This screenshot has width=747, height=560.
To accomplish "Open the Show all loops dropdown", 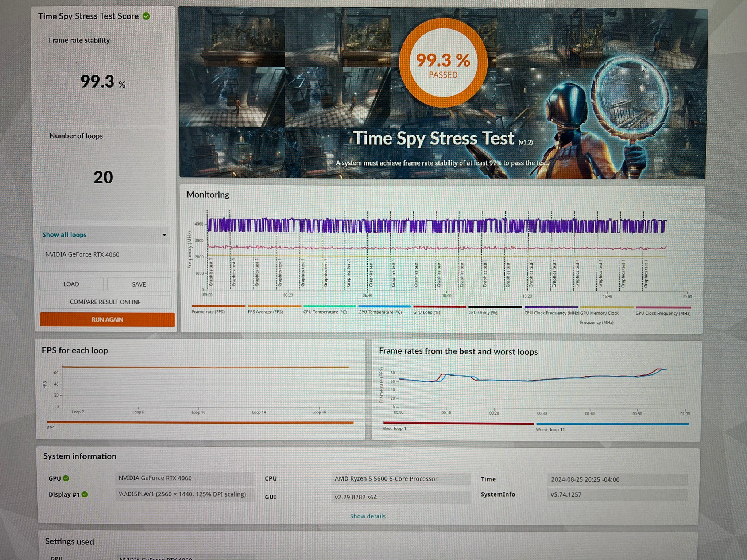I will tap(105, 235).
